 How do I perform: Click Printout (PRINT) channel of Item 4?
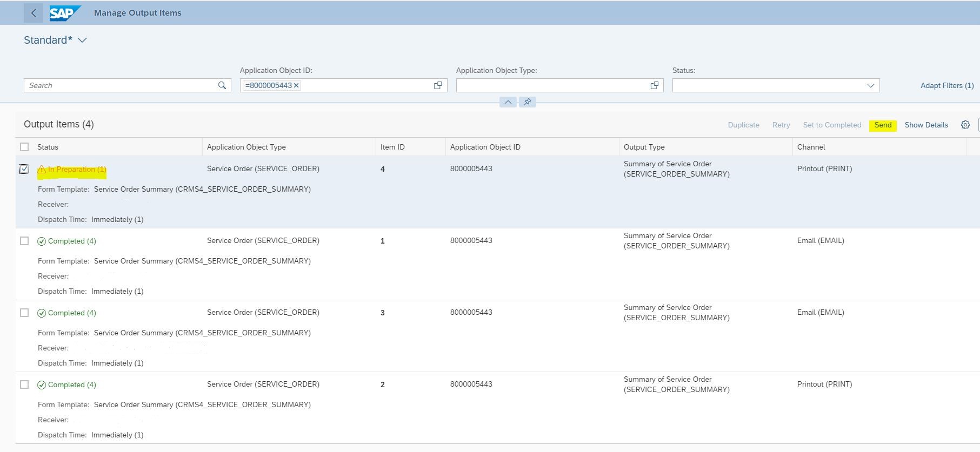[x=824, y=169]
